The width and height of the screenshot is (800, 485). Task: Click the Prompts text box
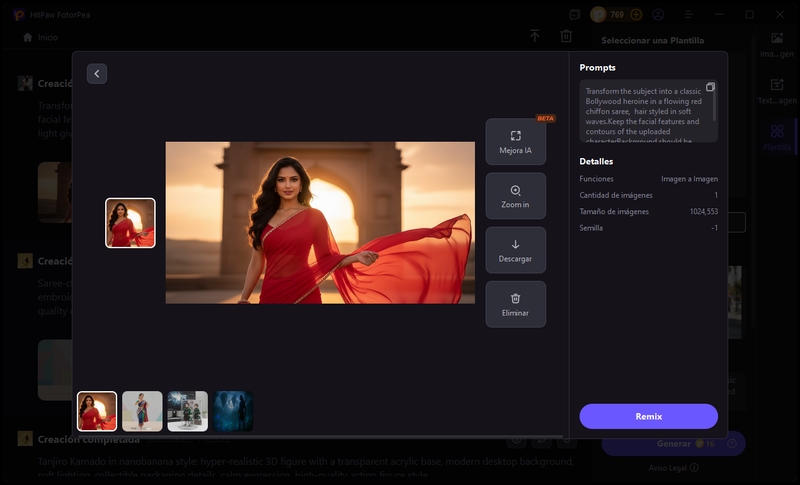[x=648, y=111]
